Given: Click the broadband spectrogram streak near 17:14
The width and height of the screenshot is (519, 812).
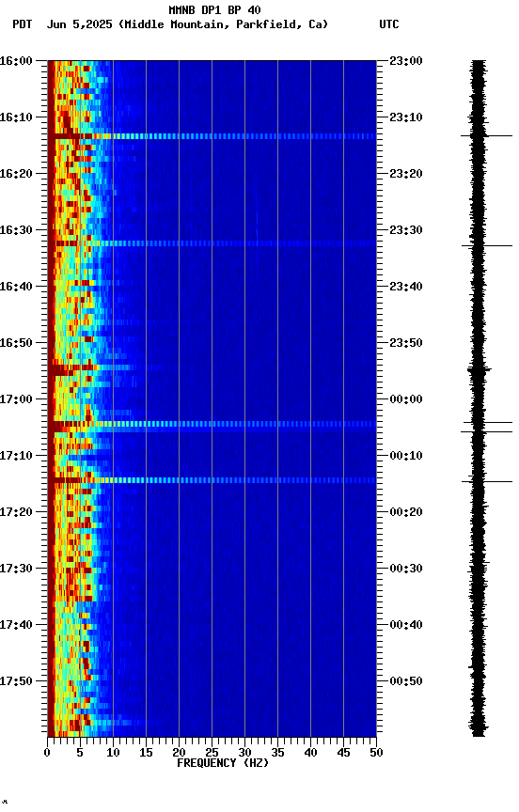Looking at the screenshot, I should click(x=212, y=480).
